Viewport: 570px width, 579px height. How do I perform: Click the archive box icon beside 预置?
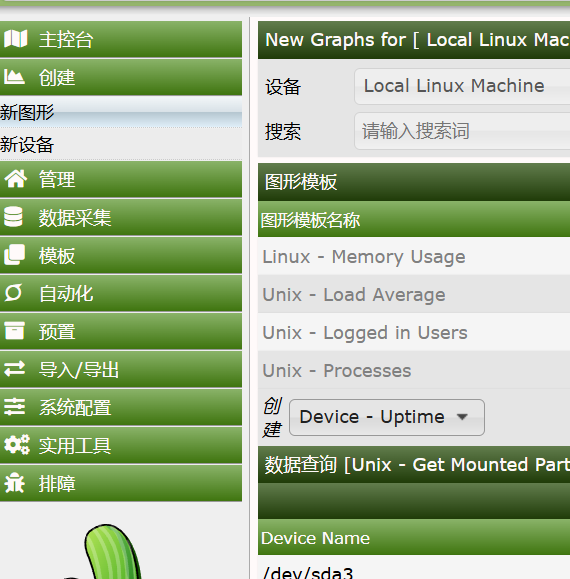point(14,330)
